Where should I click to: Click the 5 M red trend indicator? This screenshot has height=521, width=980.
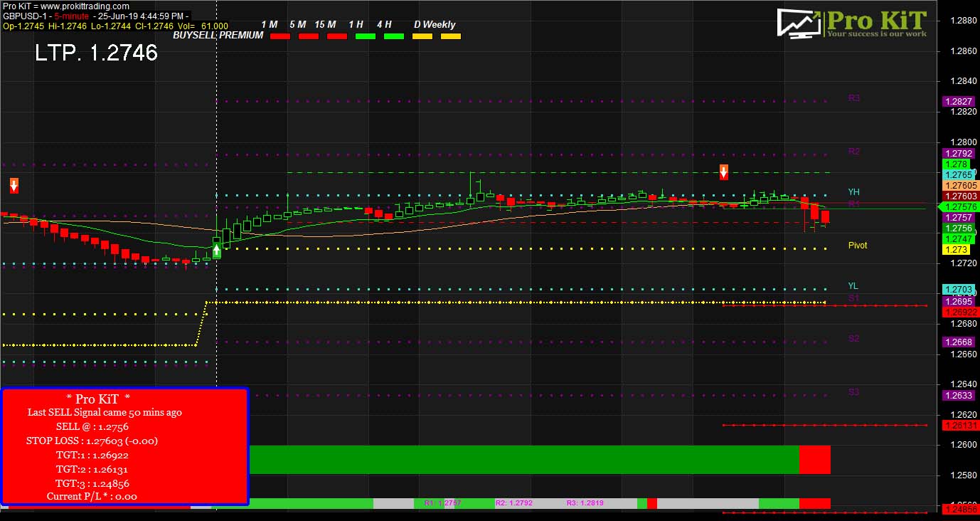point(308,36)
